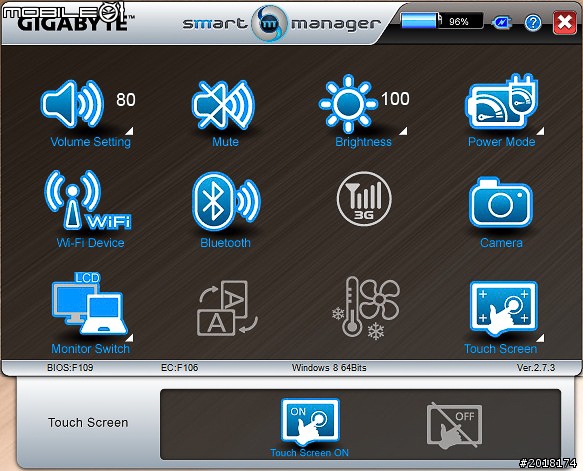Click the GIGABYTE logo in header
The height and width of the screenshot is (471, 583).
point(72,24)
